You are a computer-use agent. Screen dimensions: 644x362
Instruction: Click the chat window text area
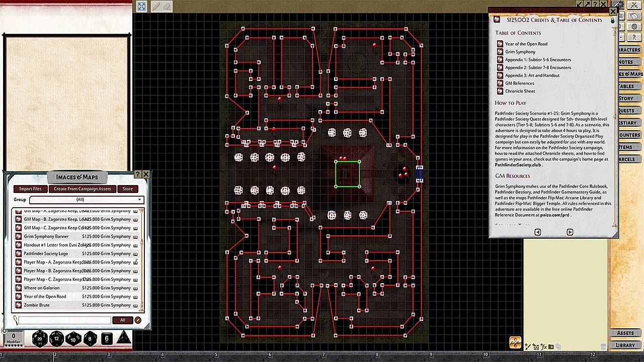tap(67, 103)
